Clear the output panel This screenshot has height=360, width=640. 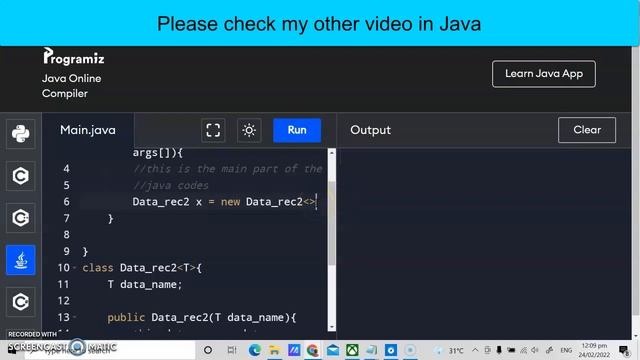click(587, 130)
